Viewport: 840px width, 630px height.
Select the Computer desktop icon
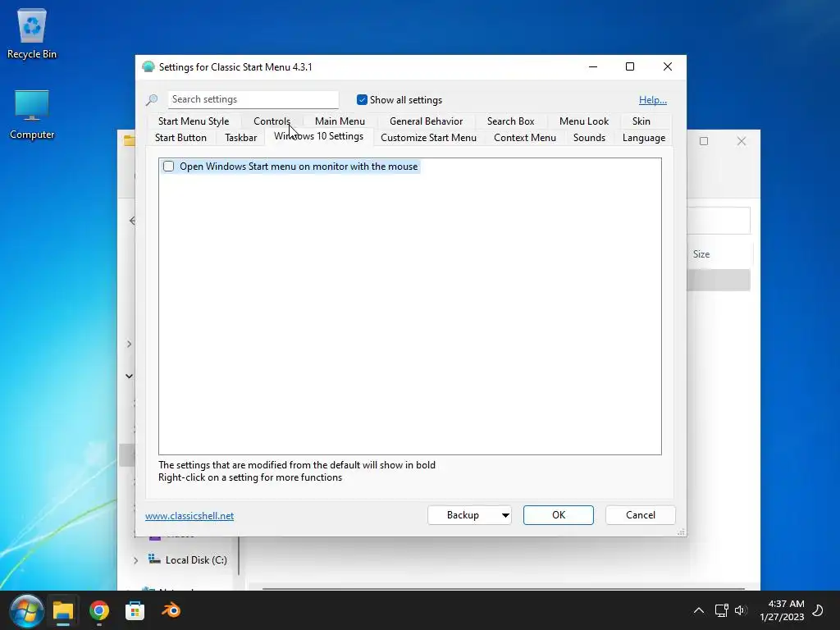tap(32, 114)
